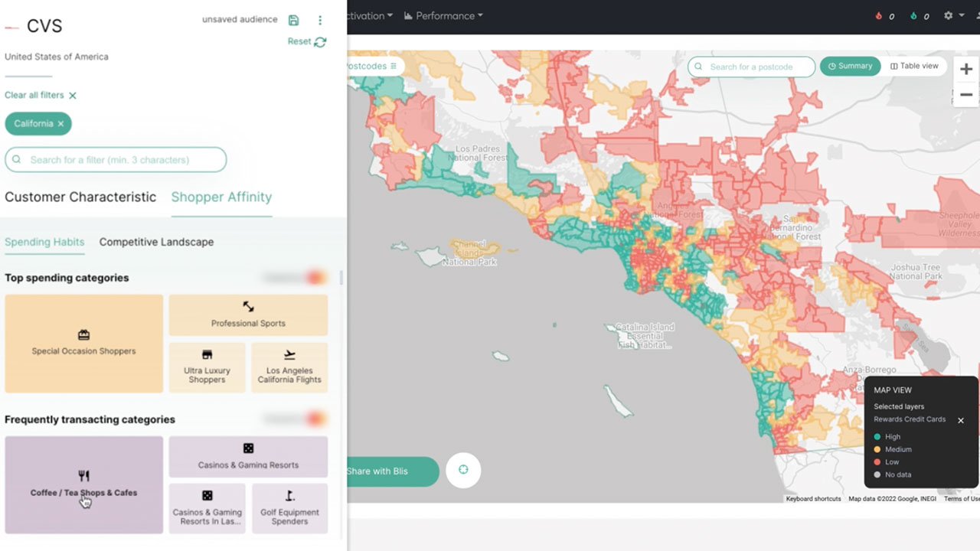Select the Casinos & Gaming Resorts card
980x551 pixels.
[x=248, y=457]
